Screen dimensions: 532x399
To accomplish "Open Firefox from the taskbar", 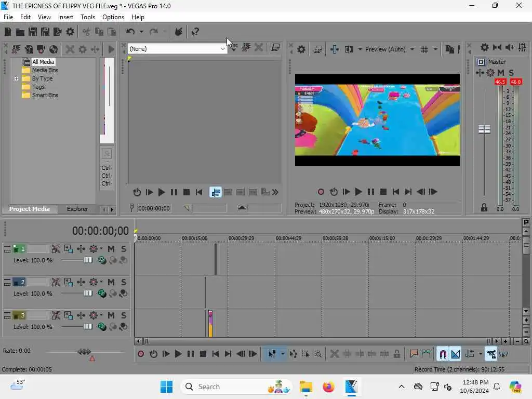I will click(328, 387).
